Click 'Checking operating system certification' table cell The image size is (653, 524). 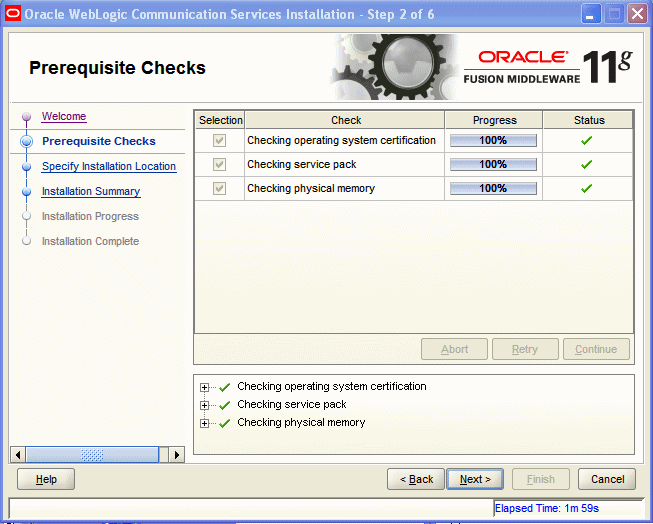coord(344,140)
